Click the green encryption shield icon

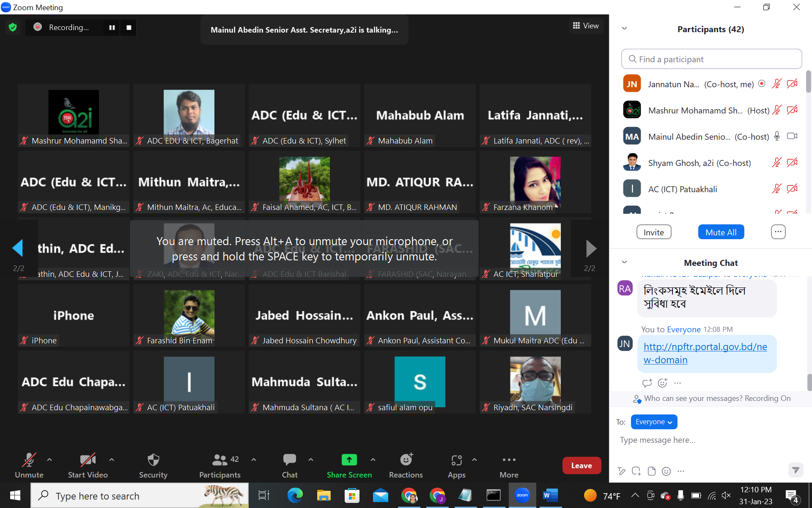(x=13, y=28)
